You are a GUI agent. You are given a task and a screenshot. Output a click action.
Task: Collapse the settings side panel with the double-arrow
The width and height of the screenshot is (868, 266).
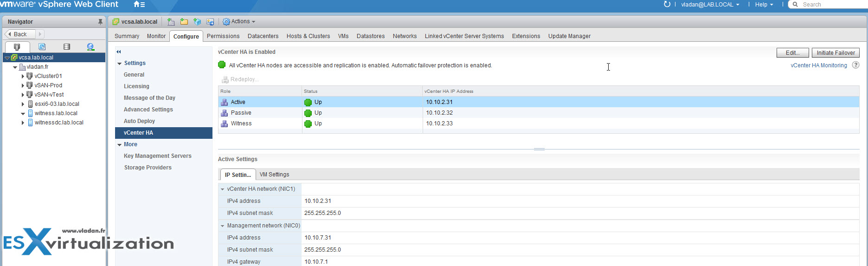pos(119,52)
